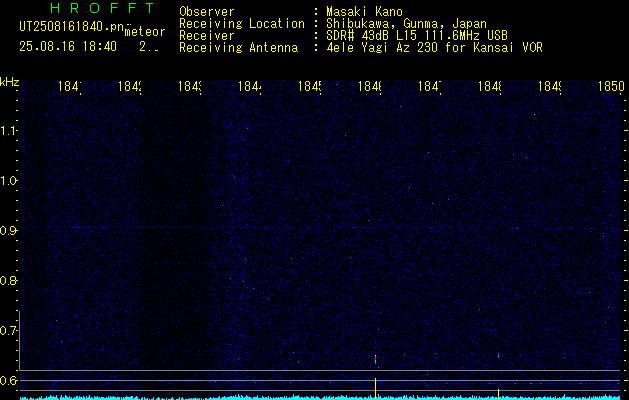Click the 1846 time axis label
The image size is (629, 400).
pos(370,86)
